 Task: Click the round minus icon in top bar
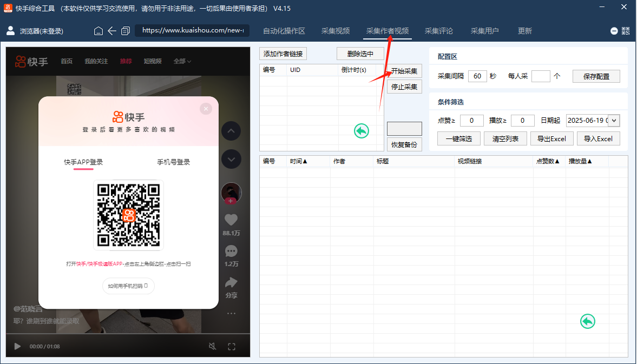(614, 31)
